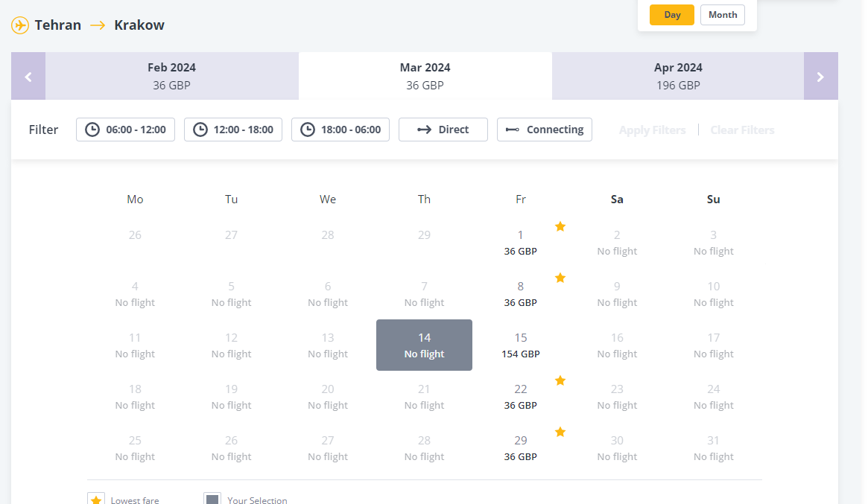Click March 18 with no flight
The image size is (868, 504).
135,397
